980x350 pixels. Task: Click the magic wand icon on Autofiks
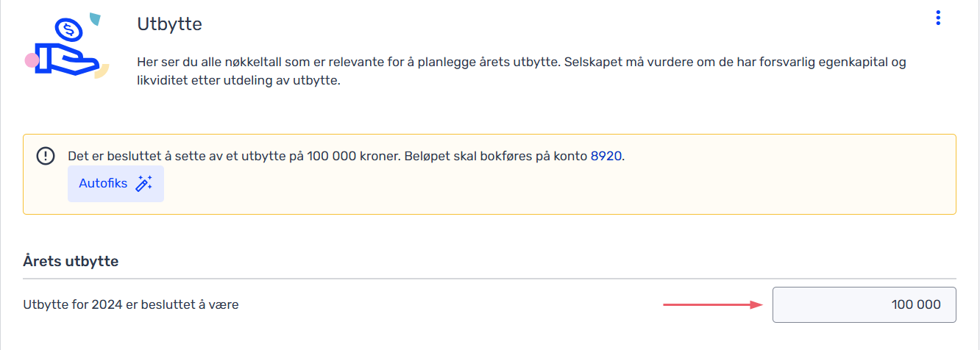[x=143, y=184]
